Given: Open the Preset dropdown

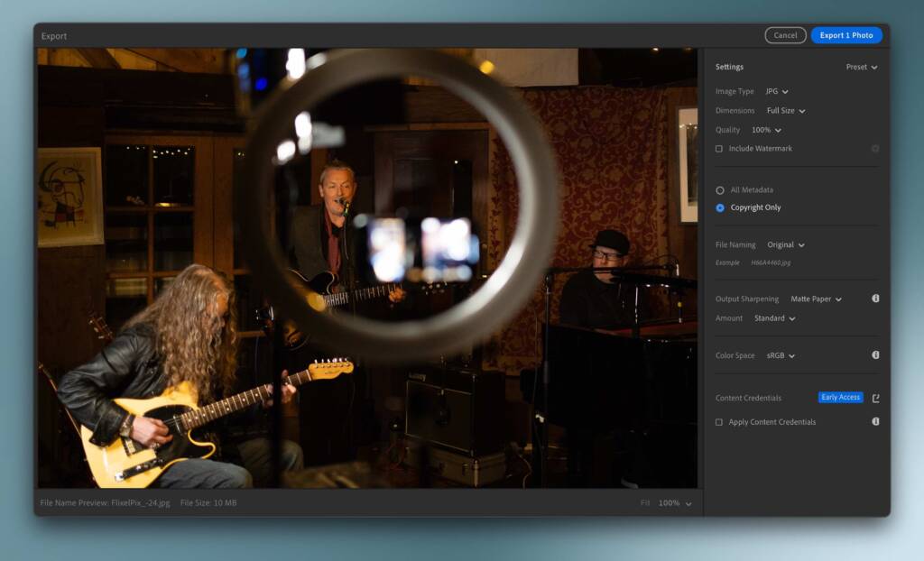Looking at the screenshot, I should [x=862, y=67].
